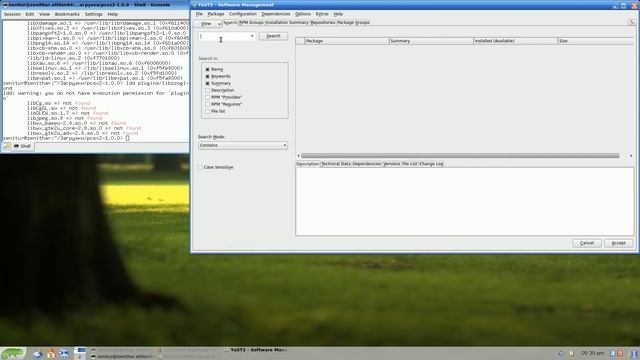This screenshot has width=640, height=360.
Task: Click the clipboard tray icon
Action: (x=571, y=353)
